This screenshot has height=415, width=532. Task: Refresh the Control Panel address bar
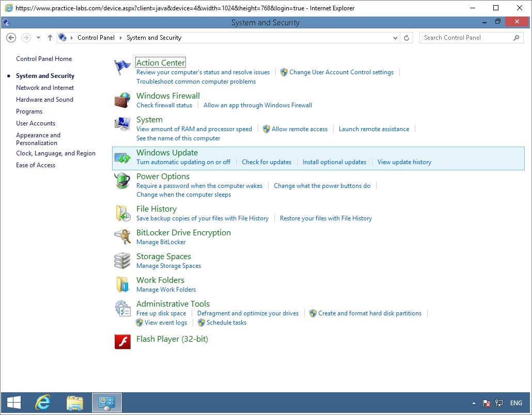pos(406,38)
